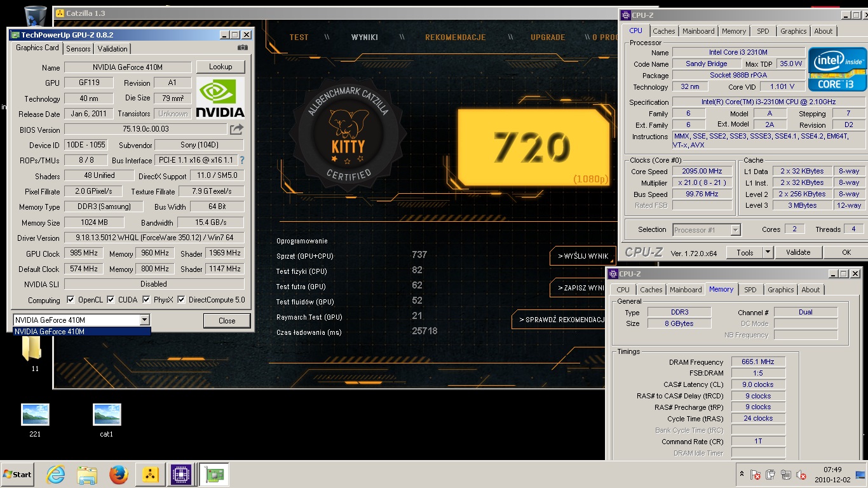Screen dimensions: 868x488
Task: Click the muted volume icon in tray
Action: (x=801, y=475)
